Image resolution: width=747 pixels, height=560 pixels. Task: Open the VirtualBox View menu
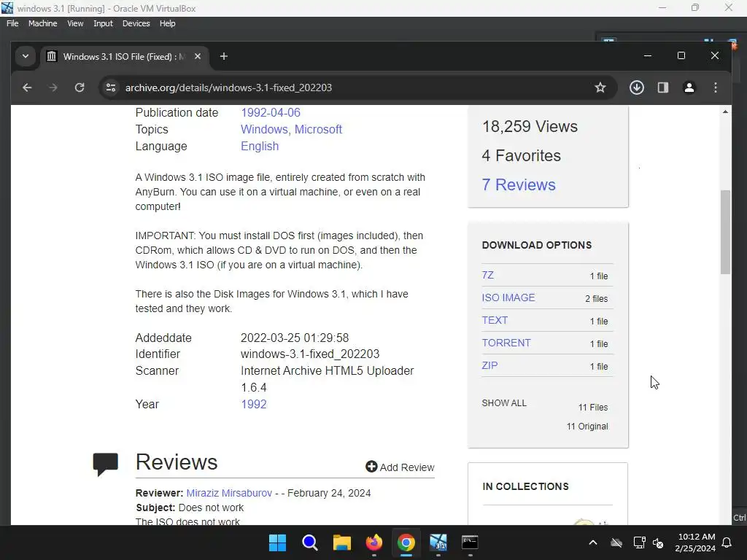75,23
